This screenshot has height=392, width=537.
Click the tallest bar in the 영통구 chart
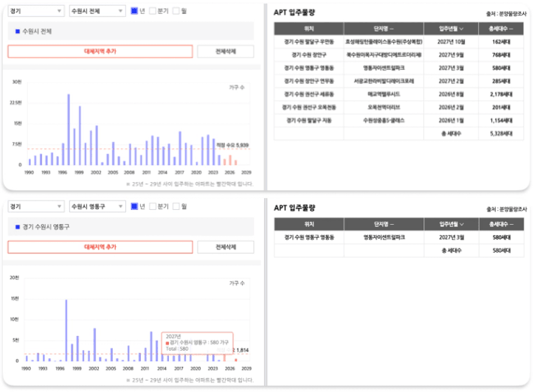click(66, 330)
